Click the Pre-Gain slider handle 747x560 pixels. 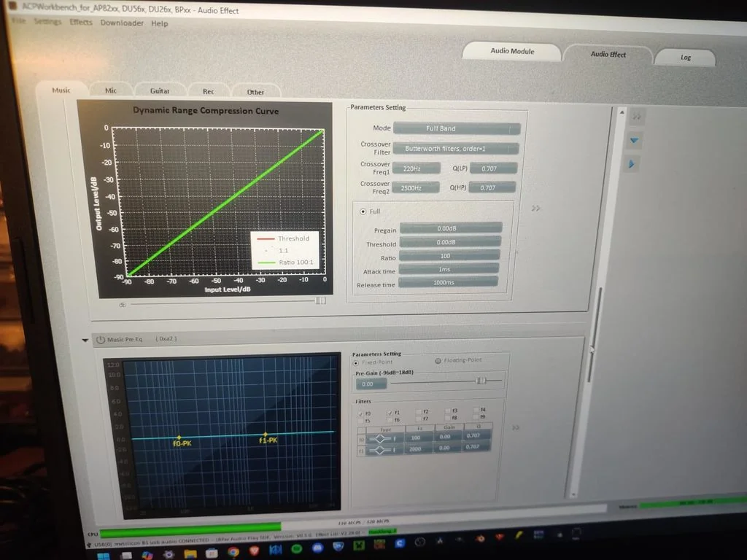point(481,381)
